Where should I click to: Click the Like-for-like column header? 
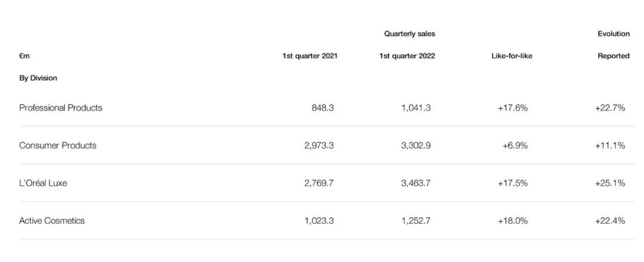pos(509,56)
